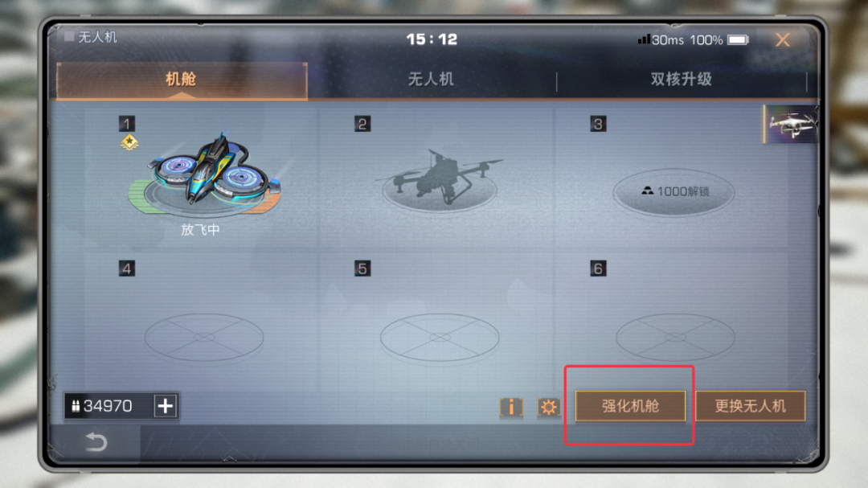Tap the back arrow icon
Viewport: 868px width, 488px height.
coord(96,442)
